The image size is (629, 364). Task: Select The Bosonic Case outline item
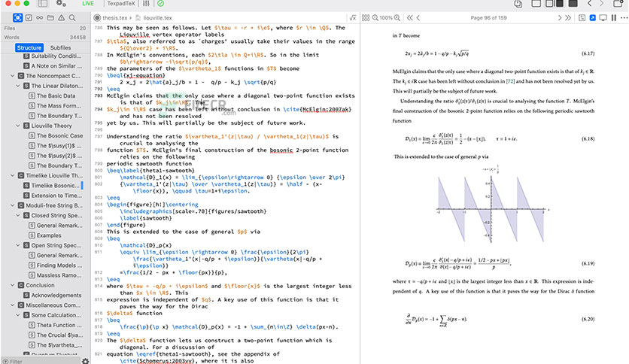[59, 135]
